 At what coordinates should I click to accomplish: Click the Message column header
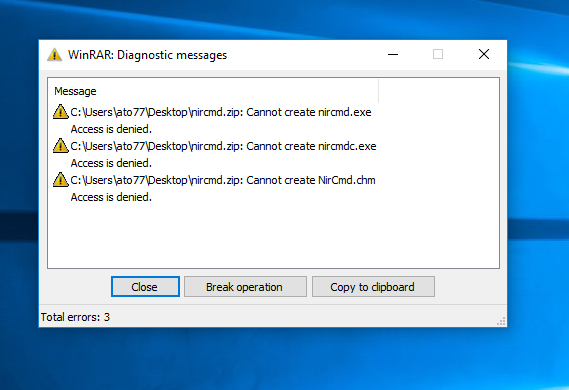214,91
